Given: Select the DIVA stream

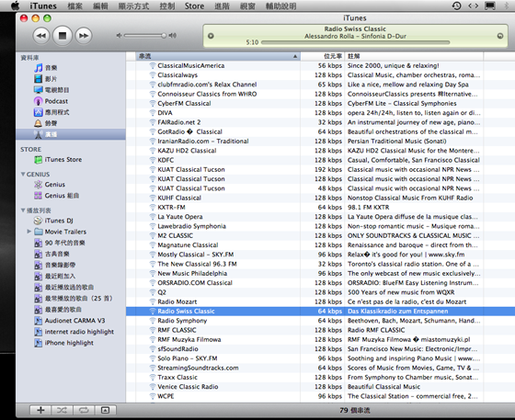Looking at the screenshot, I should [320, 113].
